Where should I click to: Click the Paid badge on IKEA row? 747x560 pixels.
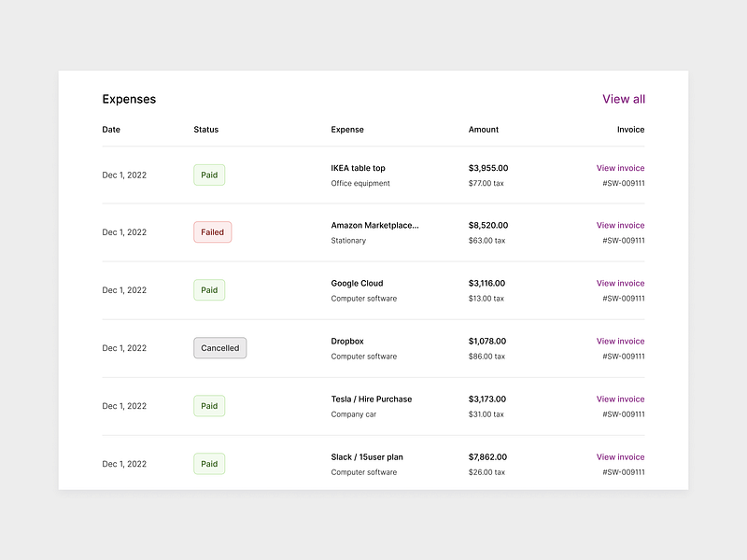209,175
